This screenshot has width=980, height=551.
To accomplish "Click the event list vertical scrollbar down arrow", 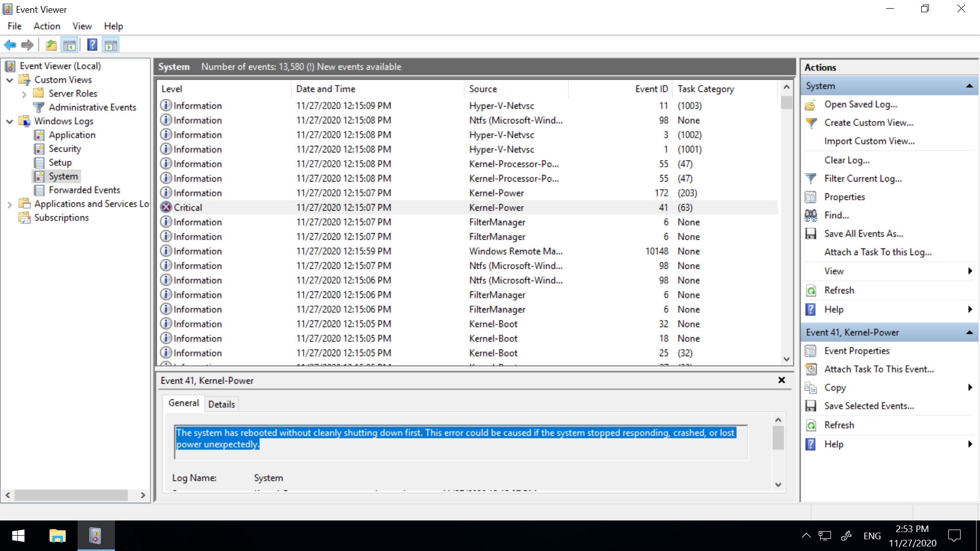I will click(787, 359).
